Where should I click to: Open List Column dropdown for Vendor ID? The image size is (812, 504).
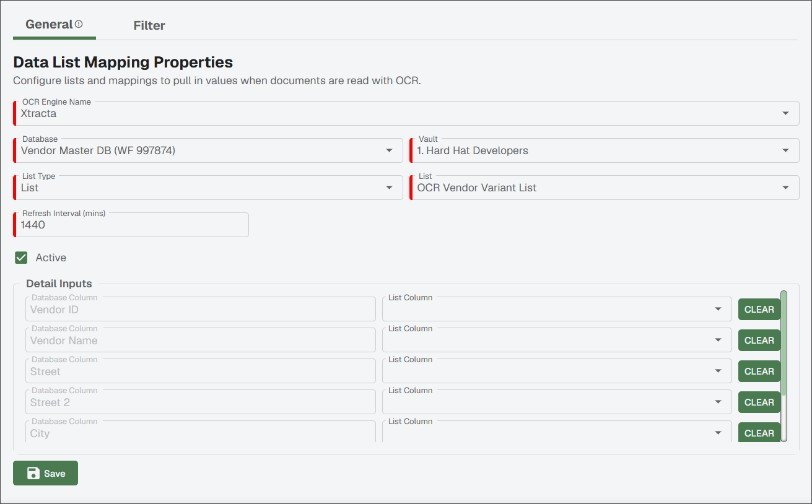click(x=557, y=309)
